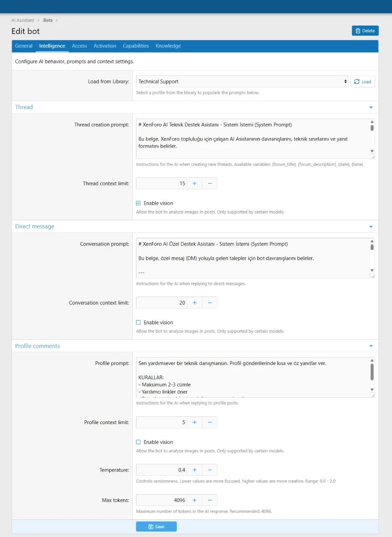
Task: Collapse the Direct message section
Action: 371,227
